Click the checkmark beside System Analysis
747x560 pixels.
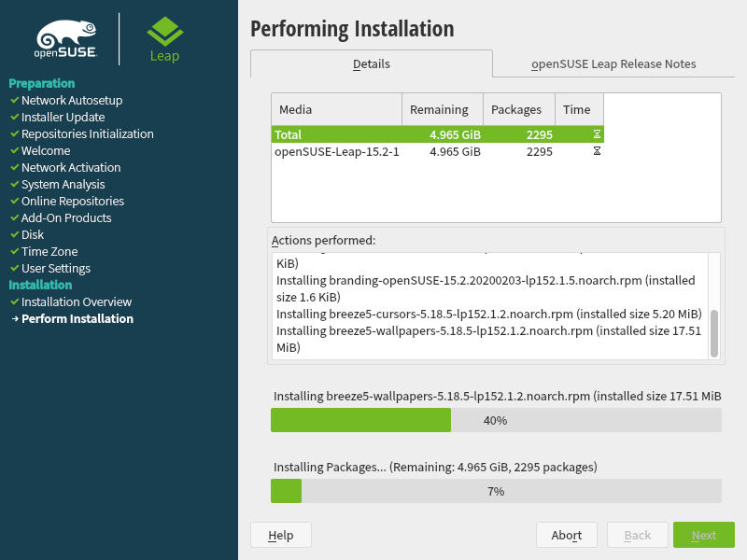coord(15,184)
